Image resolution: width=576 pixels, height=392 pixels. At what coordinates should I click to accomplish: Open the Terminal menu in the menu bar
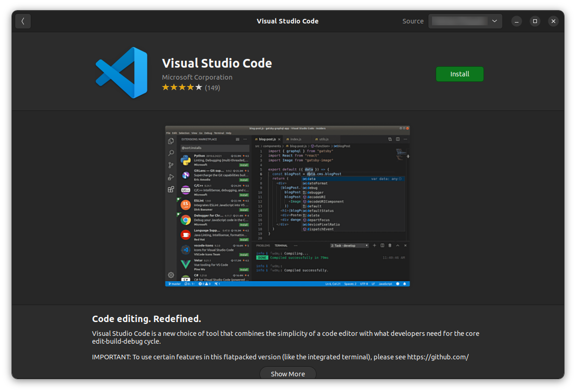click(x=219, y=133)
